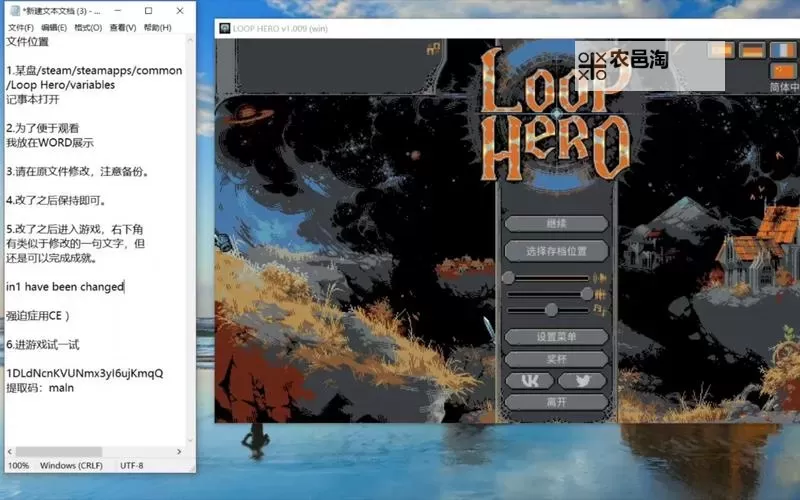The image size is (800, 500).
Task: Open the 奖杯 trophies screen
Action: click(x=556, y=359)
